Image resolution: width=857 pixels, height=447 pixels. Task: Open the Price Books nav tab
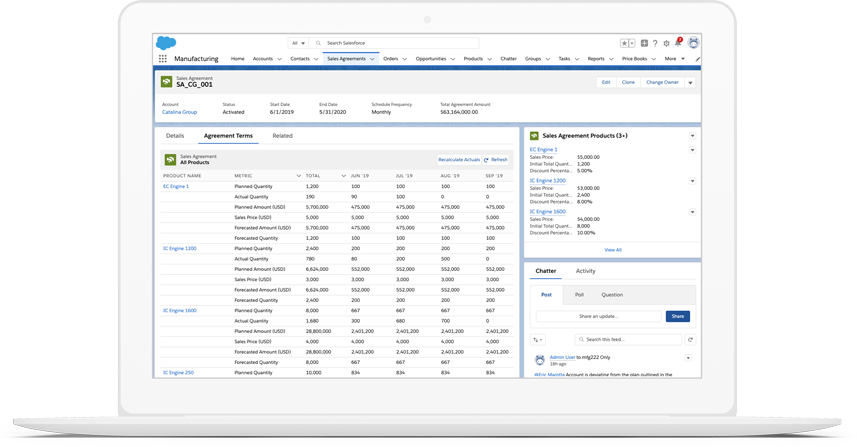click(x=634, y=58)
